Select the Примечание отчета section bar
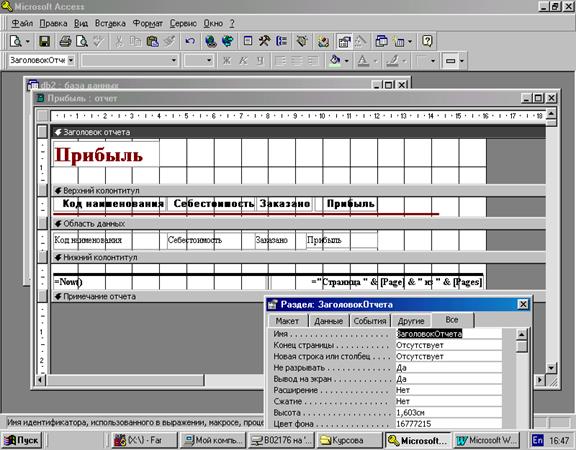Image resolution: width=576 pixels, height=450 pixels. click(x=158, y=296)
